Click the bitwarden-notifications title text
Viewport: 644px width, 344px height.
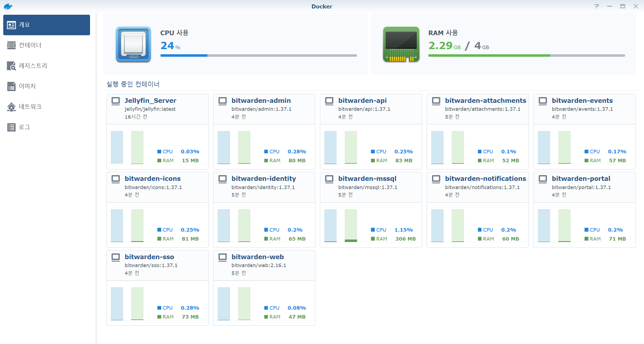click(x=486, y=178)
